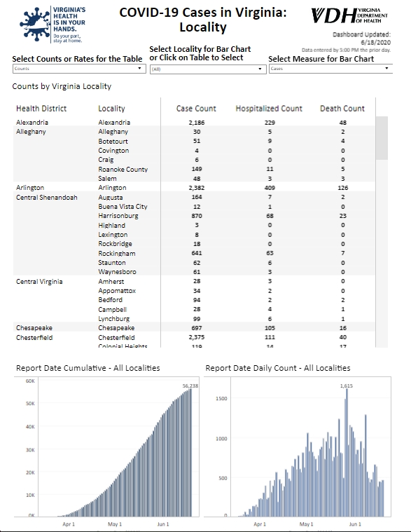Viewport: 411px width, 532px height.
Task: Click the 1,615 daily count peak bar
Action: tap(347, 453)
